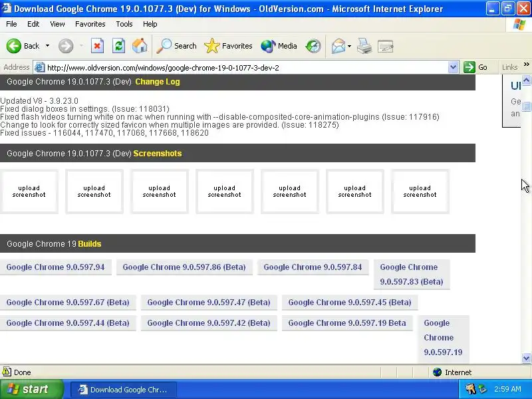Open the Back history dropdown arrow
532x399 pixels.
47,46
